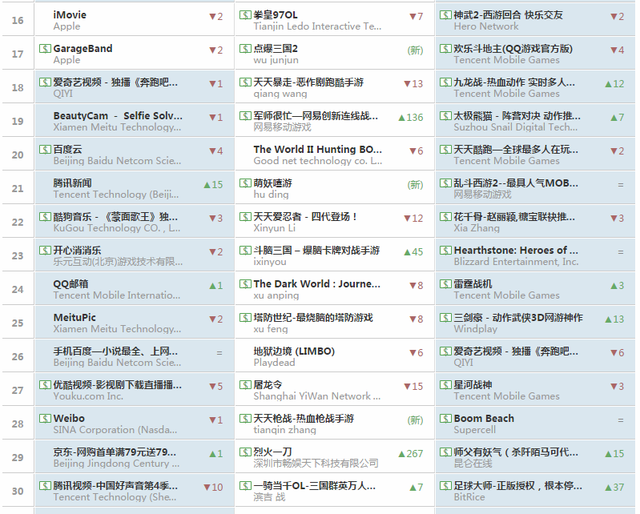This screenshot has width=640, height=514.
Task: Click the in-app purchase icon beside 拳皇97OL
Action: coord(245,15)
